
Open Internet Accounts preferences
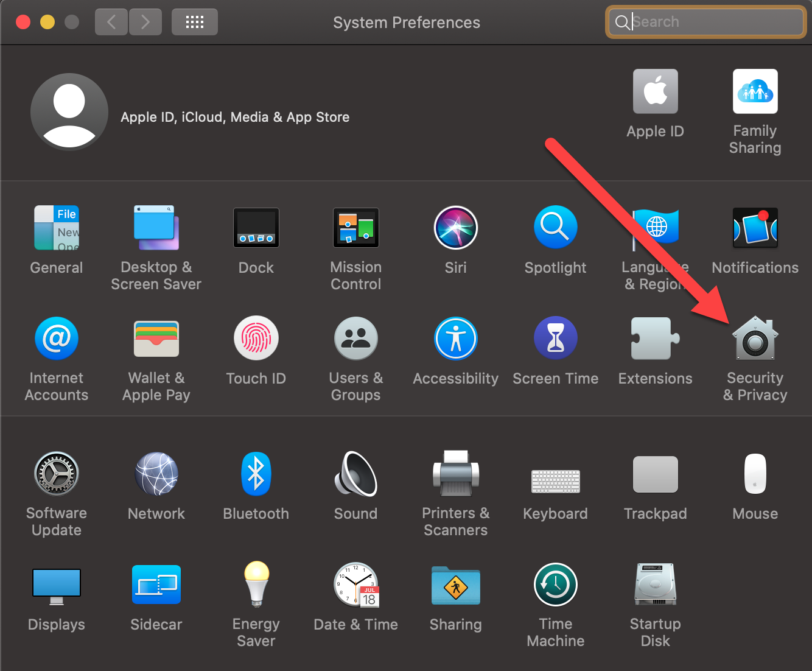point(57,339)
